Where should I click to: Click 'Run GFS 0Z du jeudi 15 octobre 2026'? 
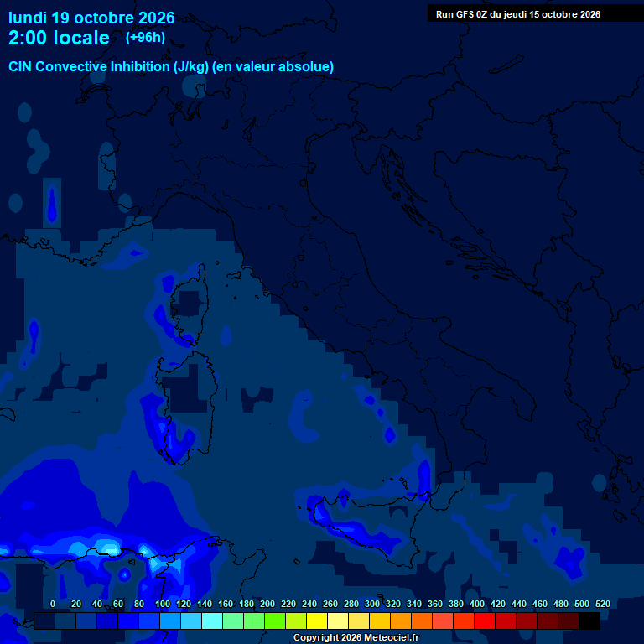[518, 14]
